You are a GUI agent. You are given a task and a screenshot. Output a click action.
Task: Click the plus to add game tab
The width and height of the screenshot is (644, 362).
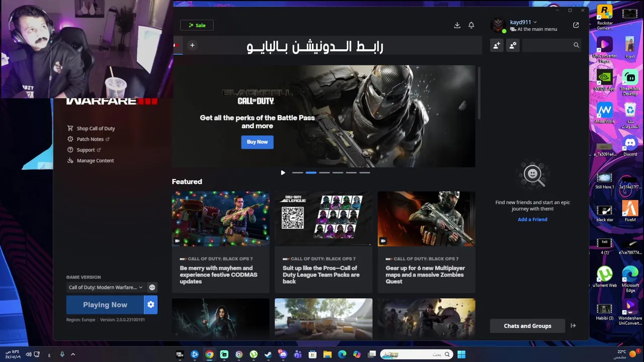tap(192, 45)
